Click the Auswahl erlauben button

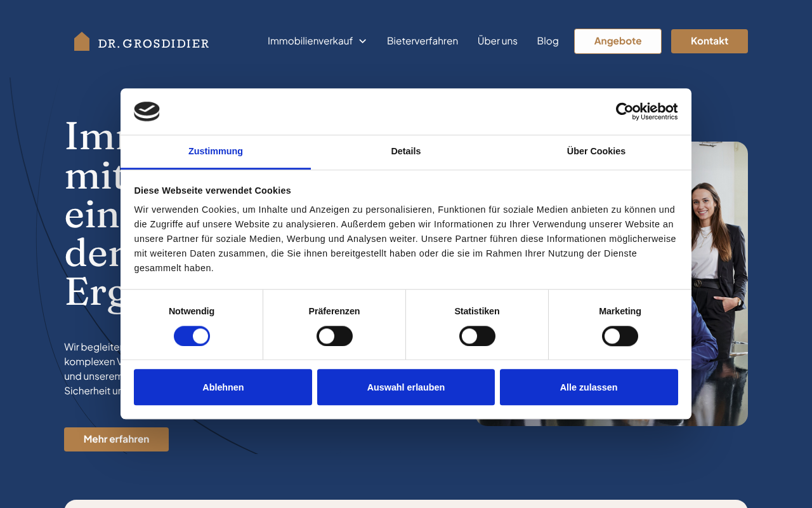pyautogui.click(x=406, y=387)
